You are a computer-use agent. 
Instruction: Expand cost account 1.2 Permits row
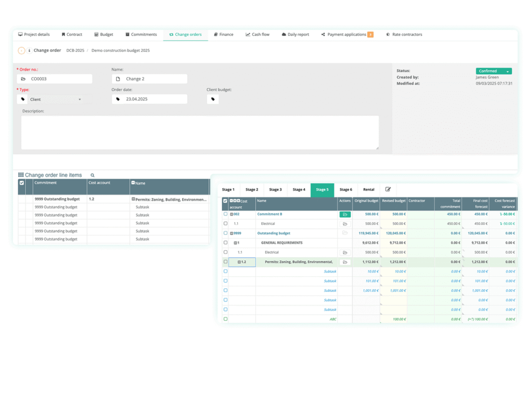click(240, 261)
